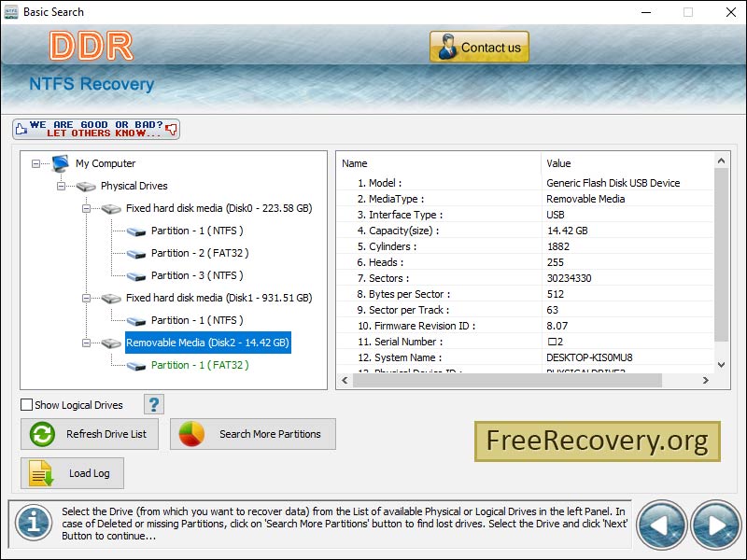
Task: Click the NTFS Recovery icon in the title bar
Action: coord(12,12)
